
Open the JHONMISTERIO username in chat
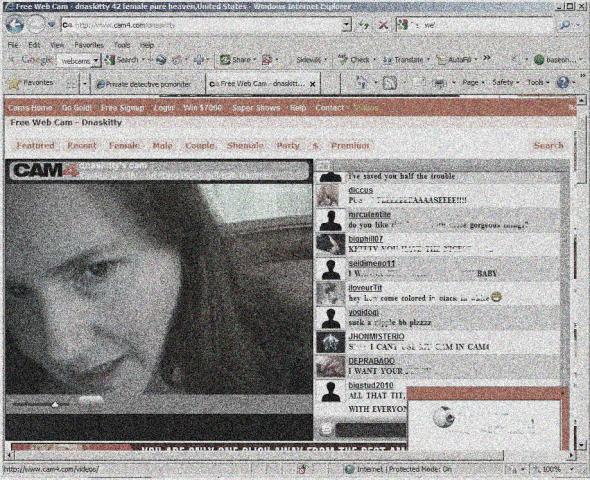tap(376, 336)
